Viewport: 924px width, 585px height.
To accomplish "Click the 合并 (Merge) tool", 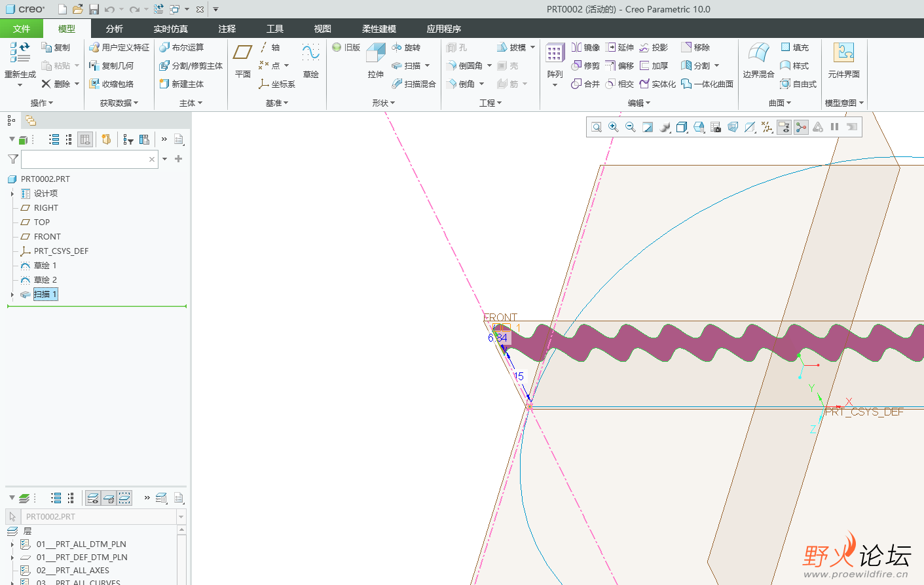I will 585,84.
